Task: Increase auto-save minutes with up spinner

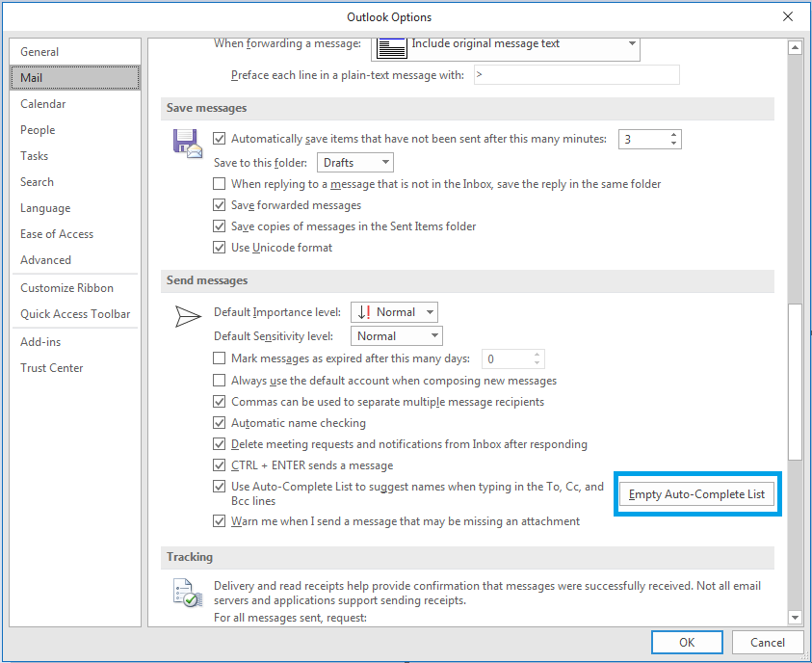Action: [x=673, y=135]
